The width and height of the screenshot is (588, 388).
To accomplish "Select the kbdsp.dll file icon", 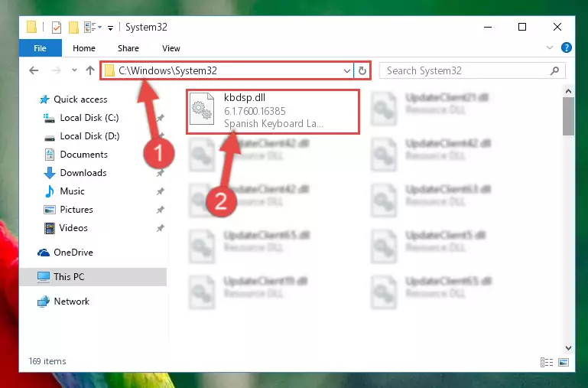I will point(202,109).
